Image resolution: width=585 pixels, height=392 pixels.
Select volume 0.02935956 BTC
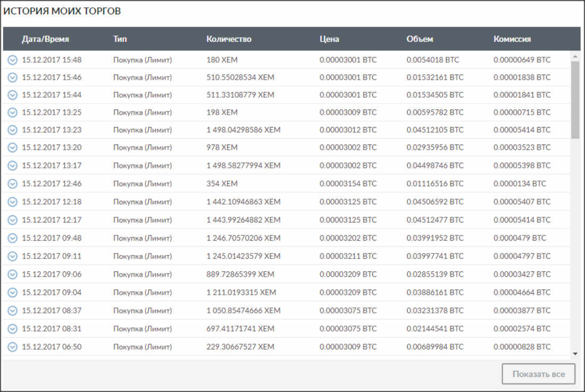[x=435, y=148]
